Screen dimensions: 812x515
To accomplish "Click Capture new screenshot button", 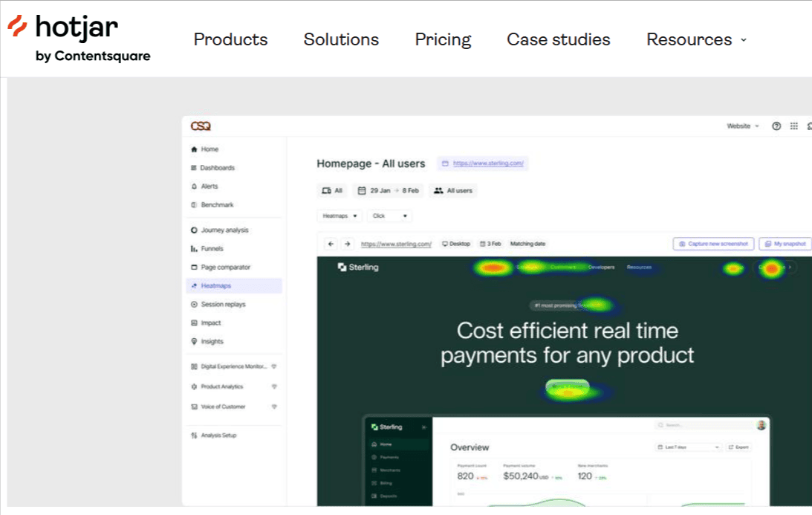I will (714, 244).
